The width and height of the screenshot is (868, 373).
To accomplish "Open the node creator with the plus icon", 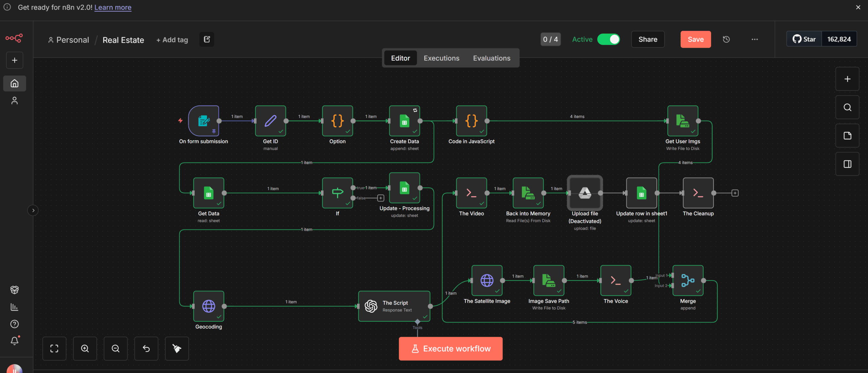I will pos(847,79).
